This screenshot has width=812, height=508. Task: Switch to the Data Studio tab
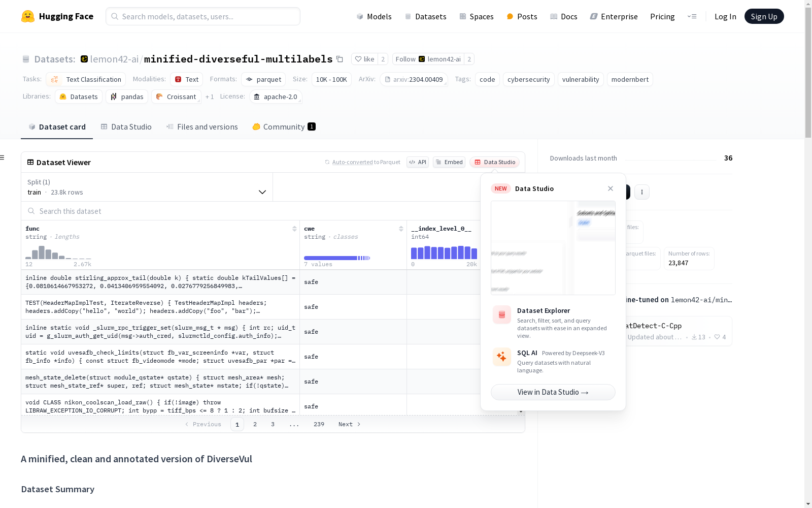126,127
